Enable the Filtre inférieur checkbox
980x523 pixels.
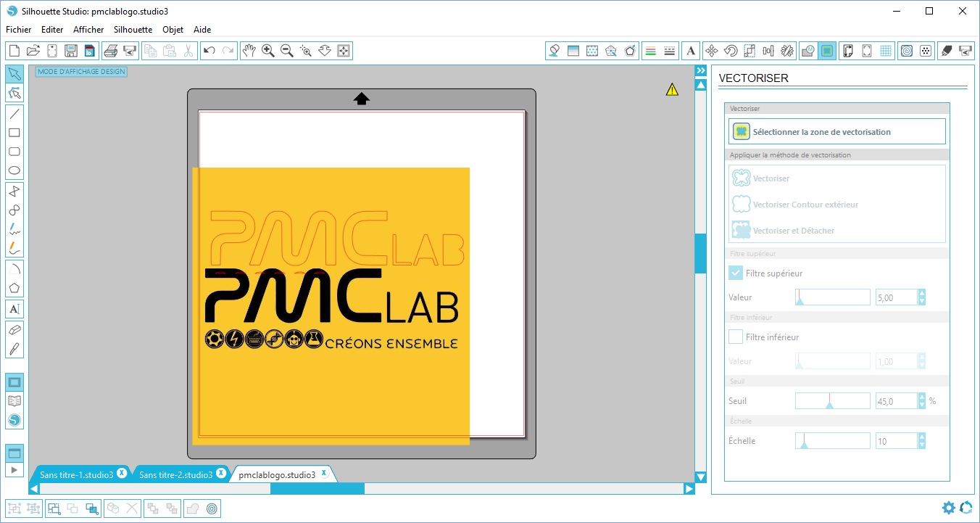tap(736, 337)
